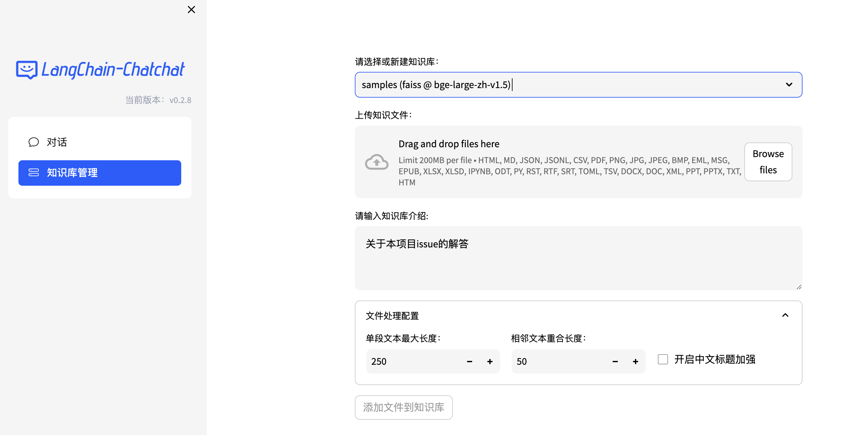Click the Drag and drop files here text

tap(449, 144)
